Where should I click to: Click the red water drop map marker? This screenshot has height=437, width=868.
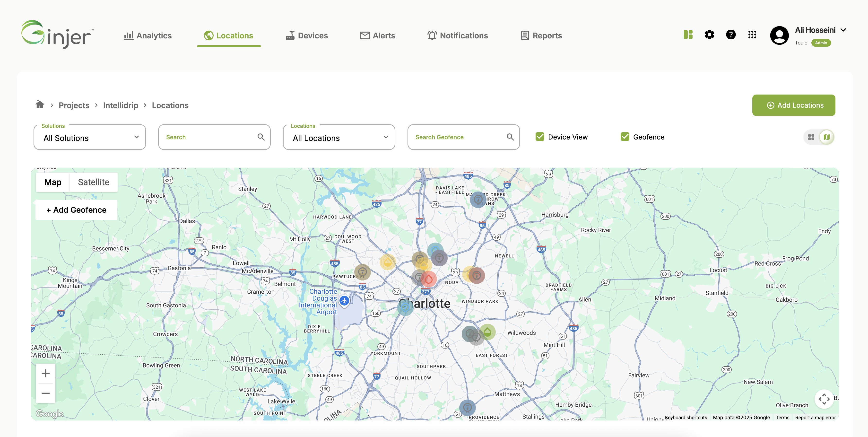tap(429, 279)
